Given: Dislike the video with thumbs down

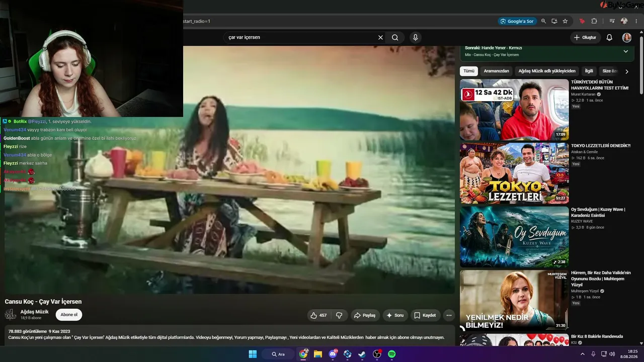Looking at the screenshot, I should (339, 315).
